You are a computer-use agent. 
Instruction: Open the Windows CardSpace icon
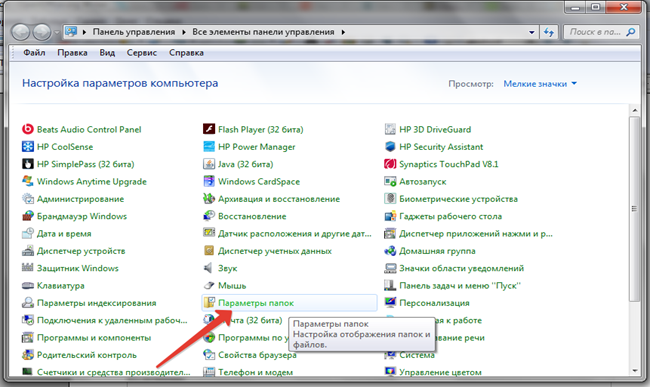209,181
